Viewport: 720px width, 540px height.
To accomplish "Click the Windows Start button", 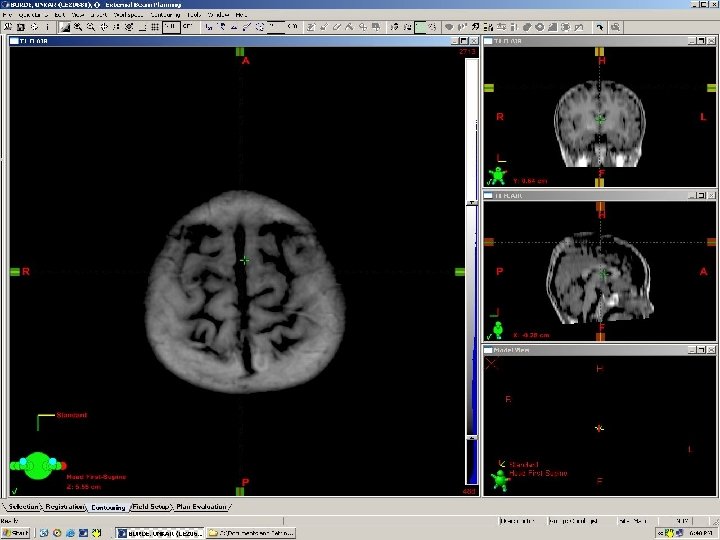I will point(16,533).
